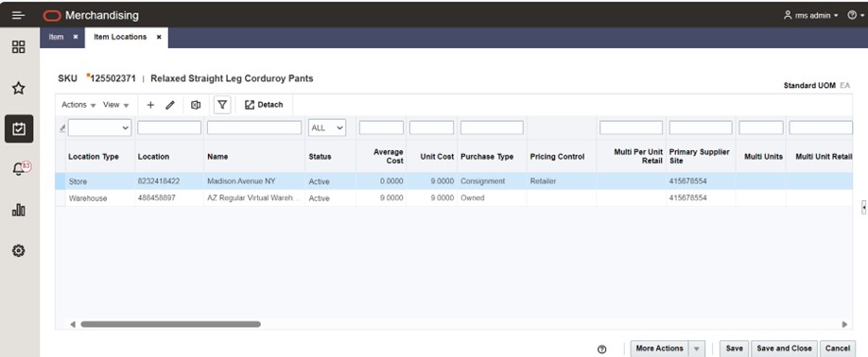This screenshot has height=357, width=868.
Task: Open the help question mark in header
Action: click(x=853, y=15)
